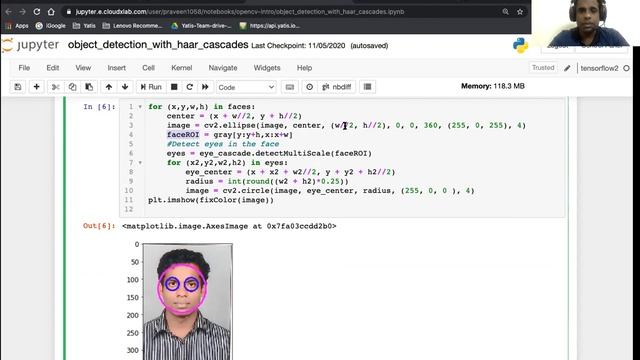Image resolution: width=640 pixels, height=360 pixels.
Task: Click the Python logo icon
Action: 520,46
